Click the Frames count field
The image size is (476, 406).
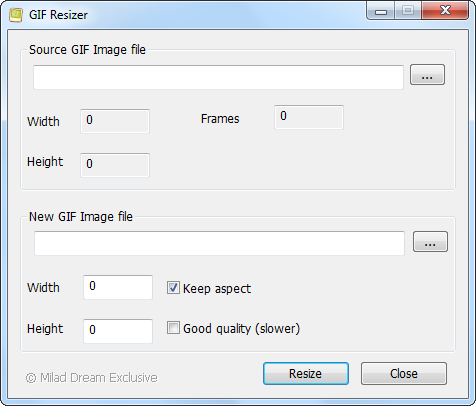pyautogui.click(x=309, y=117)
